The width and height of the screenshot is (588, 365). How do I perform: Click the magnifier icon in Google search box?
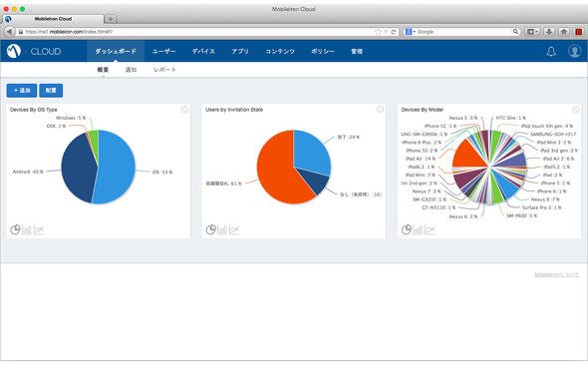pos(515,32)
